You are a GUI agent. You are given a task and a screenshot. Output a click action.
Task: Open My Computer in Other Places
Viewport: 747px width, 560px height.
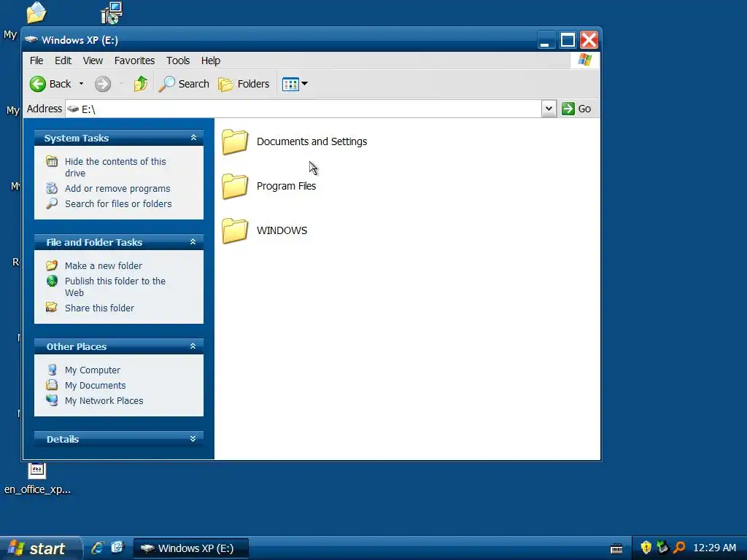coord(93,370)
